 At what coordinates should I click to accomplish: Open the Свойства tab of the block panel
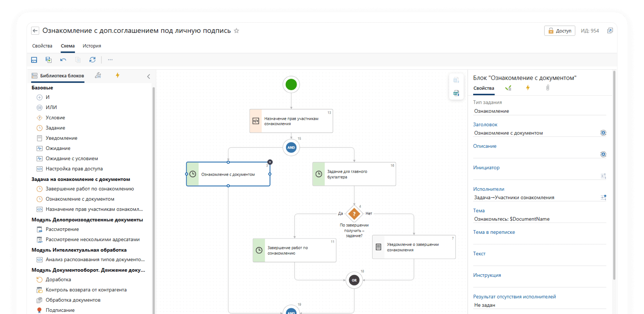point(483,88)
